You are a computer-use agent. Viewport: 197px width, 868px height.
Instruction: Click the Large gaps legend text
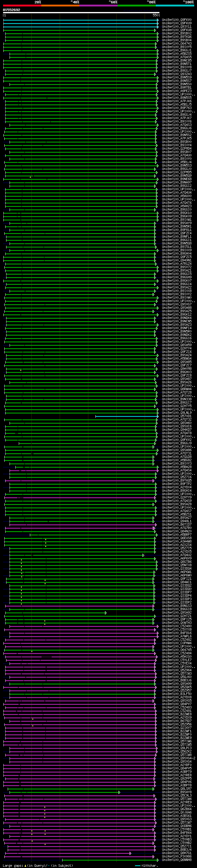[x=38, y=865]
